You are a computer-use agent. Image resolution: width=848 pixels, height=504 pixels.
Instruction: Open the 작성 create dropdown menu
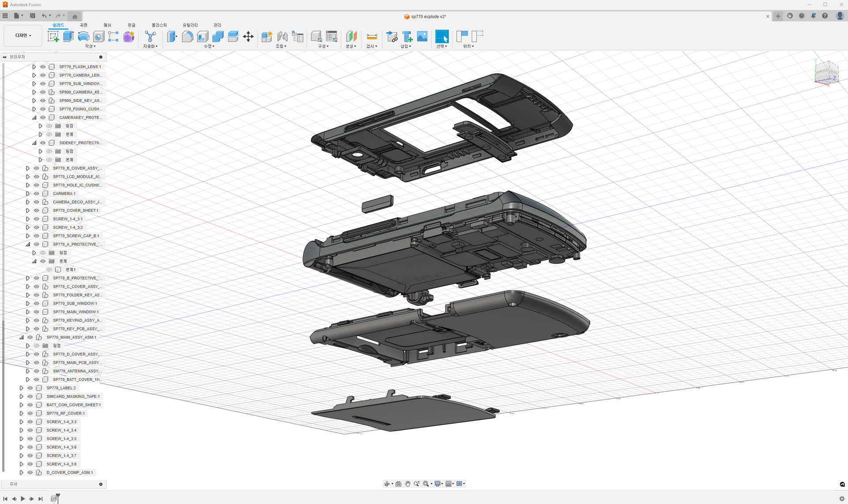click(x=90, y=46)
